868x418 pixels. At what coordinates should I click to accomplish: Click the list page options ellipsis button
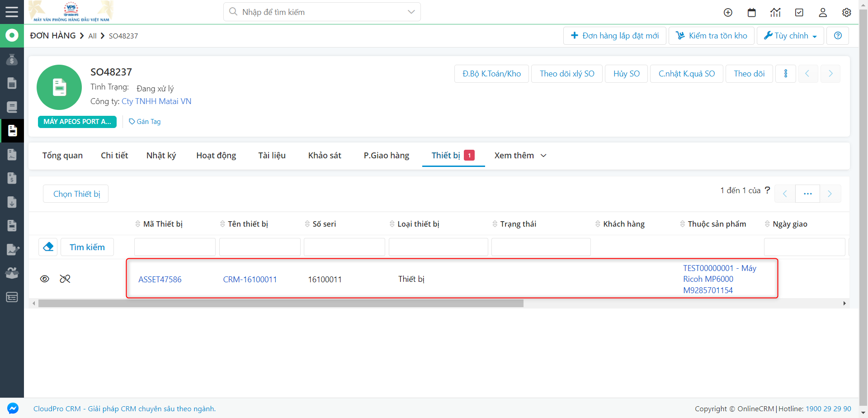click(808, 194)
